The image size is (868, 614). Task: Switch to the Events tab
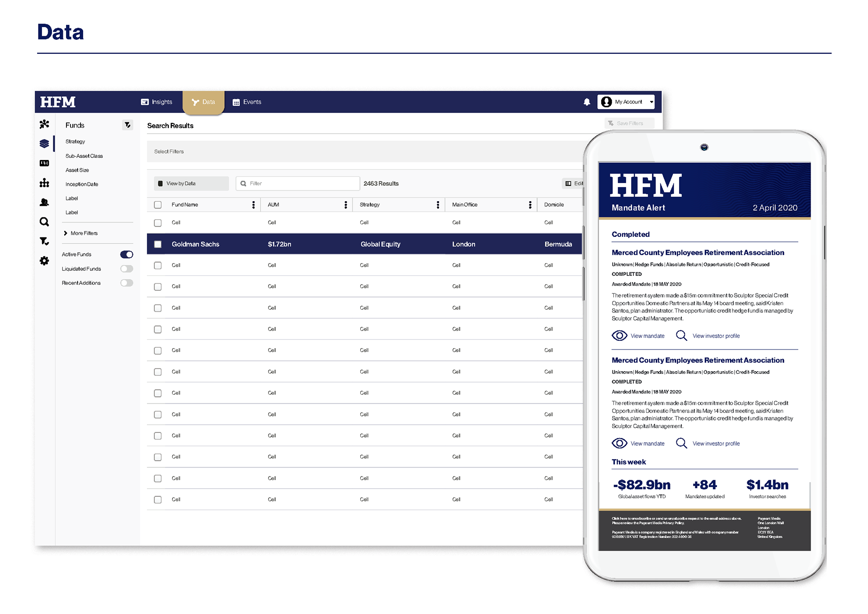[247, 102]
